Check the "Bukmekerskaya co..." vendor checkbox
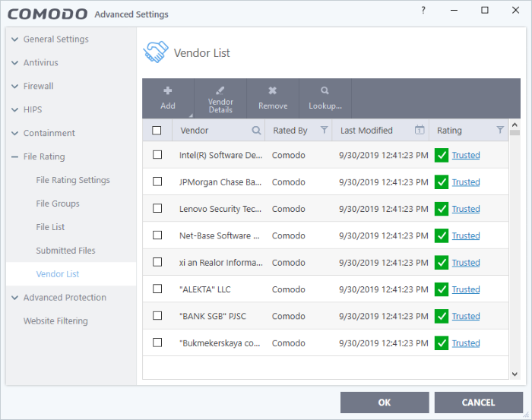The width and height of the screenshot is (532, 420). click(x=157, y=343)
